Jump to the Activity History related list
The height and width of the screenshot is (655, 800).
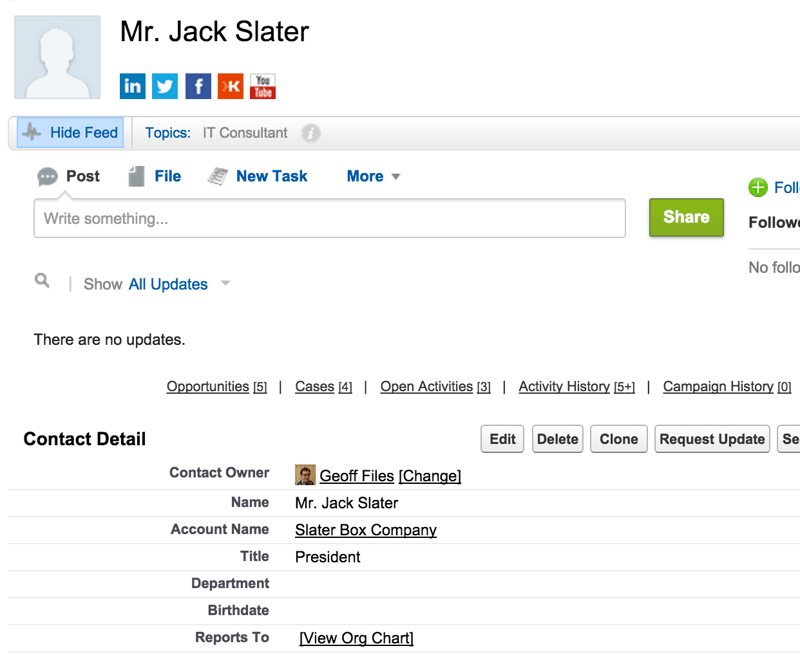pyautogui.click(x=577, y=387)
